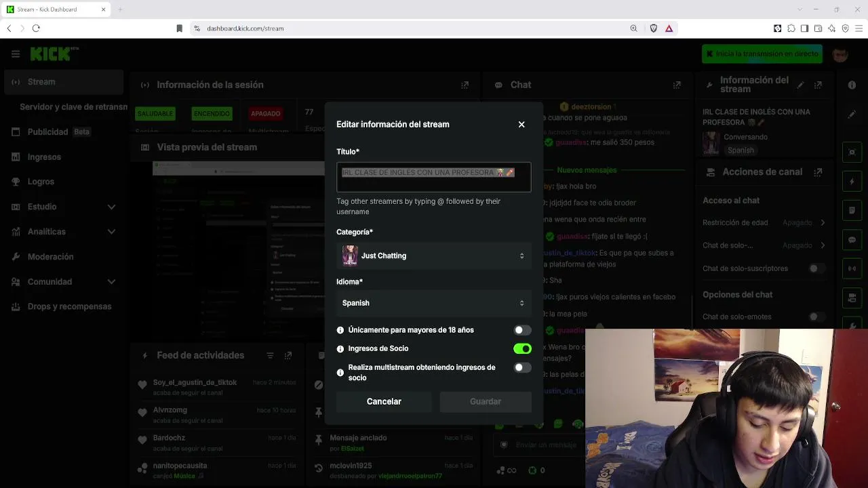Pop out the Acciones de canal panel
This screenshot has width=868, height=488.
[818, 172]
